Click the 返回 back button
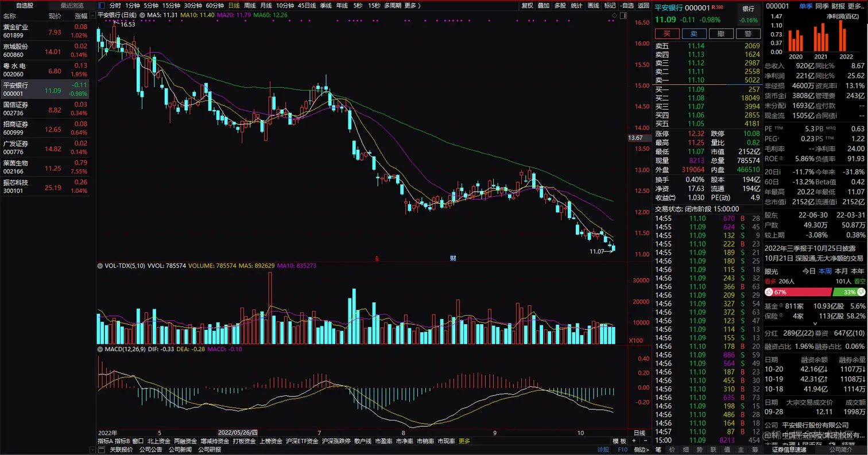868x455 pixels. [644, 6]
